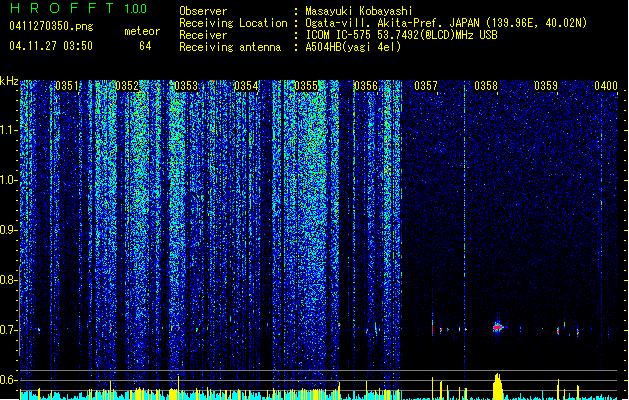Click the HROFFT title text
Image resolution: width=629 pixels, height=400 pixels.
[x=63, y=8]
